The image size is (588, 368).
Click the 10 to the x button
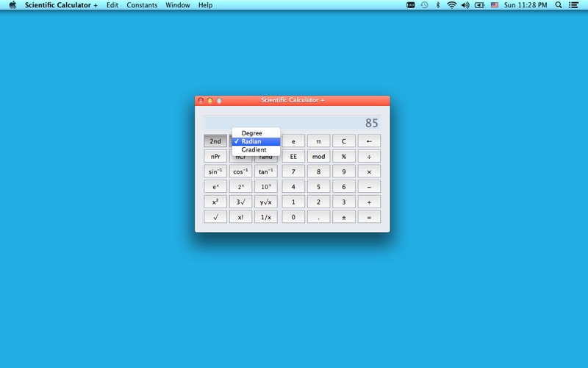pyautogui.click(x=266, y=186)
